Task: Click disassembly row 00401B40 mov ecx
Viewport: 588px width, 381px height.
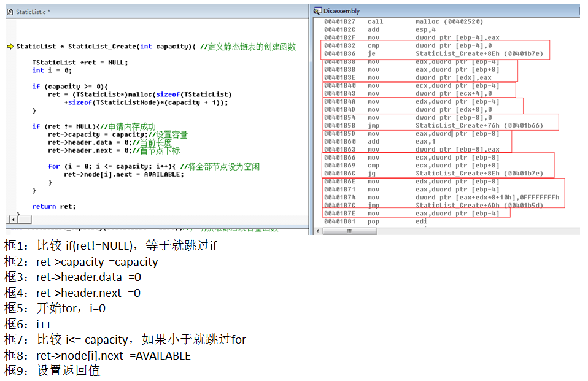Action: [x=412, y=85]
